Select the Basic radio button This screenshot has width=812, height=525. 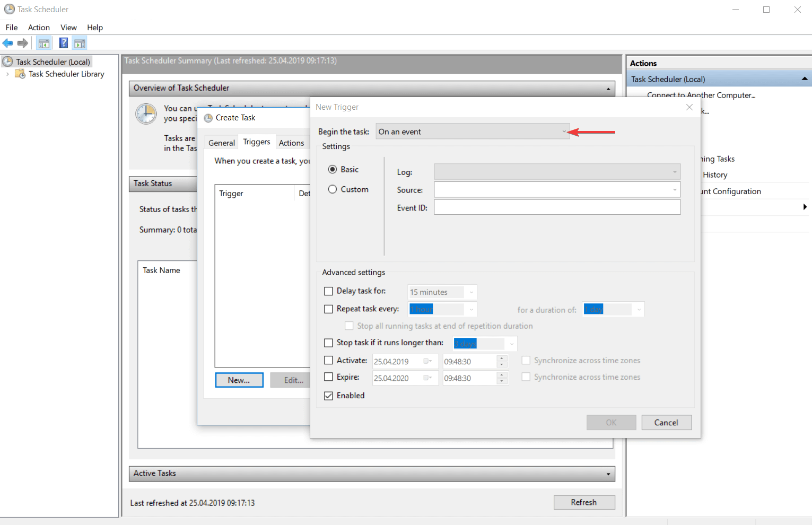pyautogui.click(x=333, y=169)
